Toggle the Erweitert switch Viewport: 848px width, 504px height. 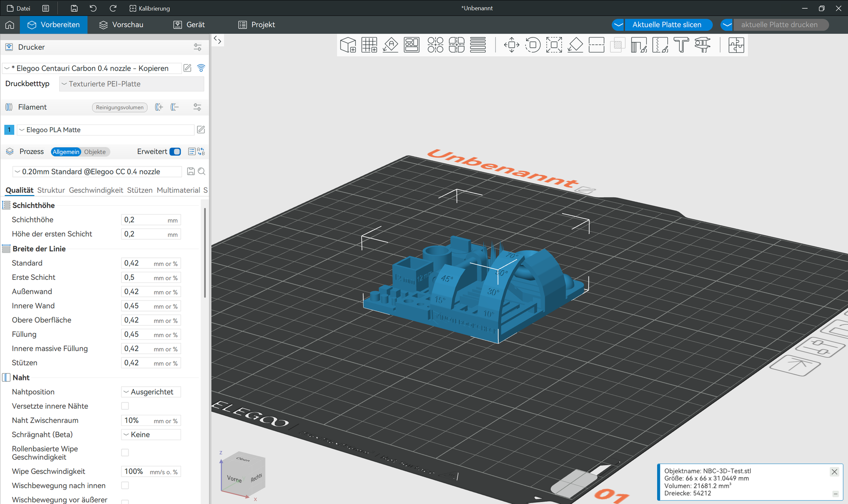coord(175,152)
